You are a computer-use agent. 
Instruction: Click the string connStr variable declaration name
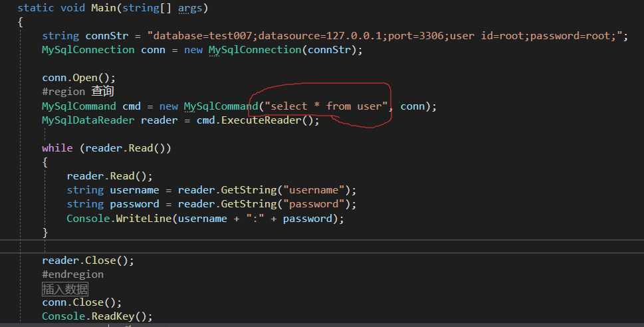[x=107, y=36]
